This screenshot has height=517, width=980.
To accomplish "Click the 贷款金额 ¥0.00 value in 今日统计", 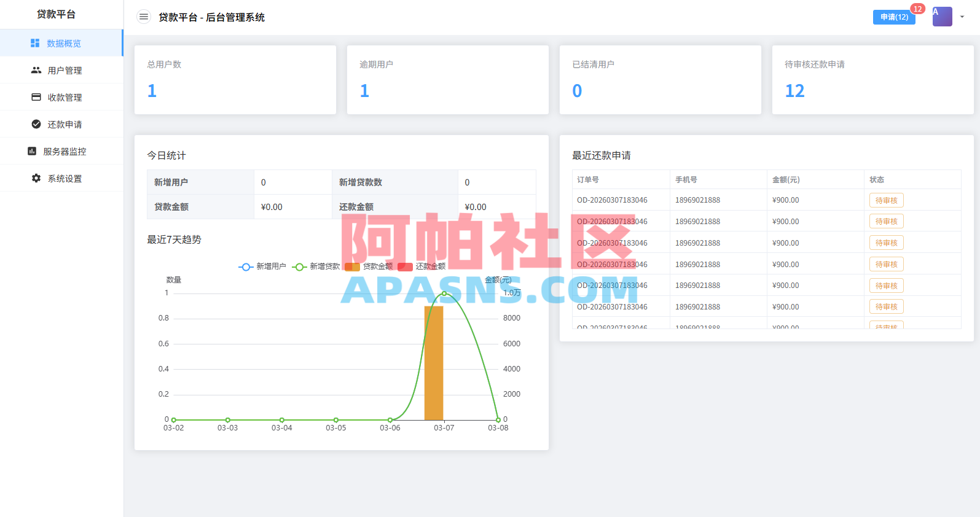I will [272, 207].
